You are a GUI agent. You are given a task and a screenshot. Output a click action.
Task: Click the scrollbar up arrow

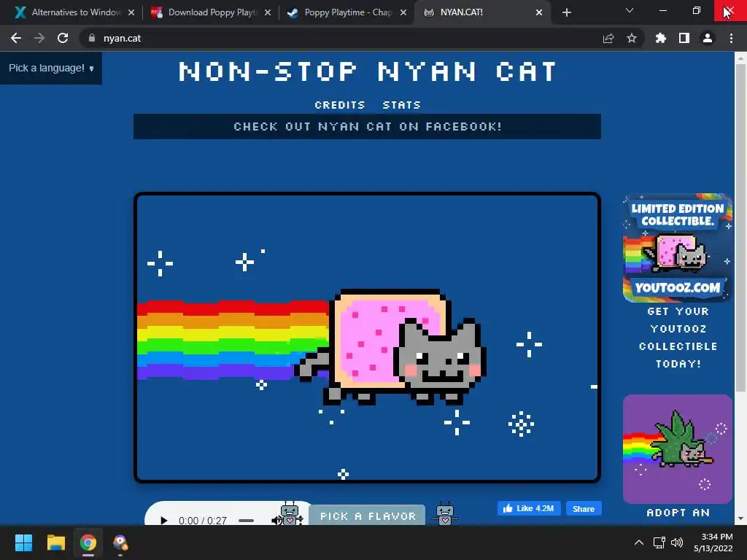click(740, 58)
